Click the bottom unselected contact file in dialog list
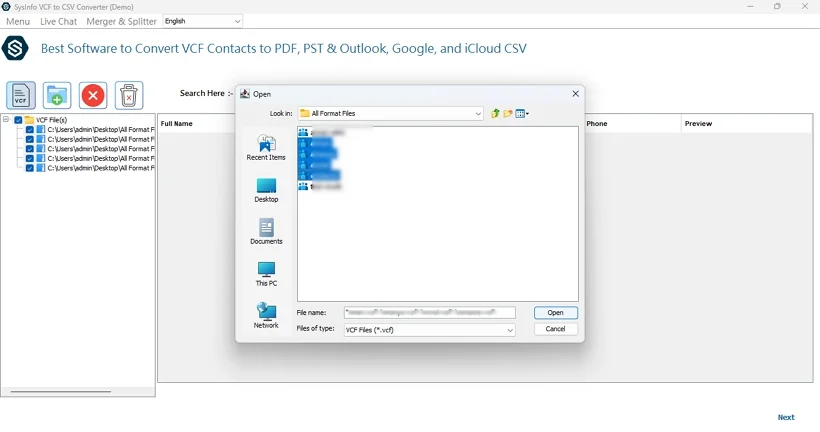This screenshot has width=820, height=432. 320,186
